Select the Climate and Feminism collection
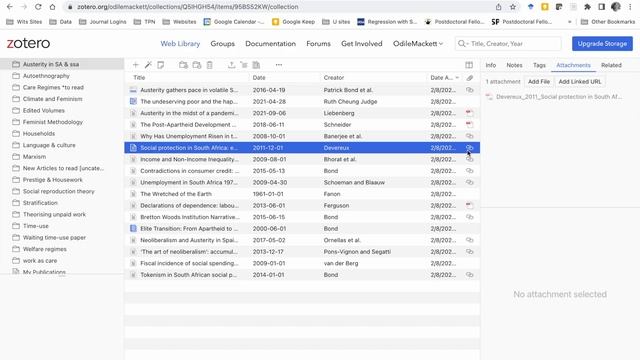This screenshot has height=360, width=640. coord(52,99)
